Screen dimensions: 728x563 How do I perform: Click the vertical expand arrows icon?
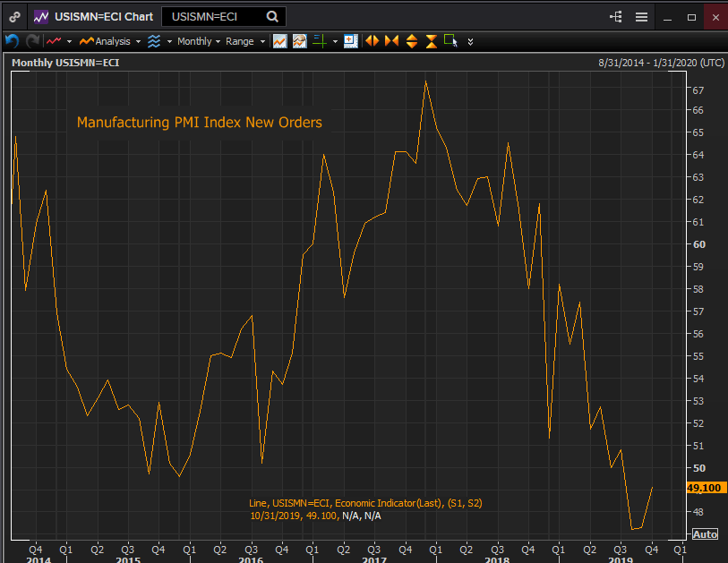pos(411,41)
